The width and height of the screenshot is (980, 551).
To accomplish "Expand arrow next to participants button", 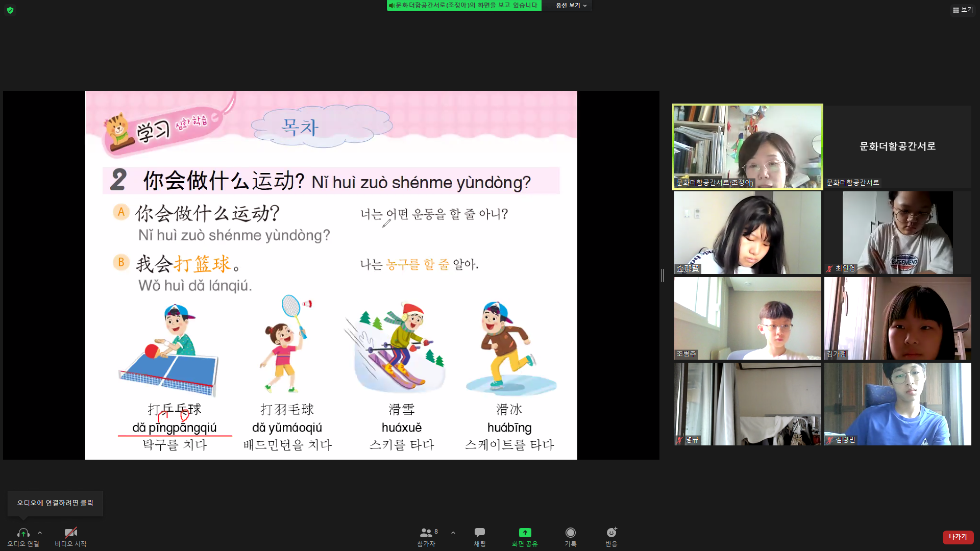I will 453,533.
